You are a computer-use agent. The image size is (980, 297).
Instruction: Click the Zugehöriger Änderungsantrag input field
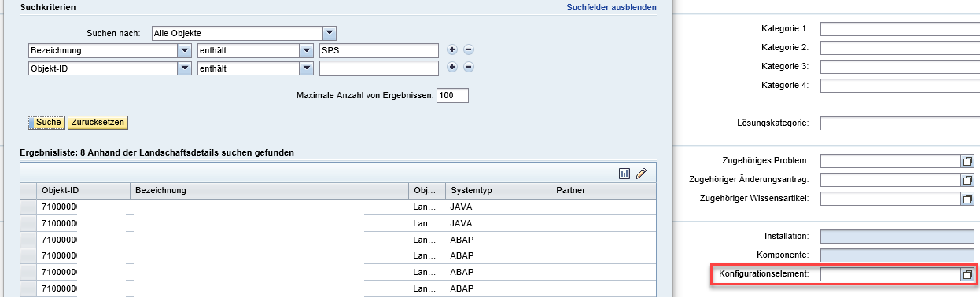coord(890,180)
